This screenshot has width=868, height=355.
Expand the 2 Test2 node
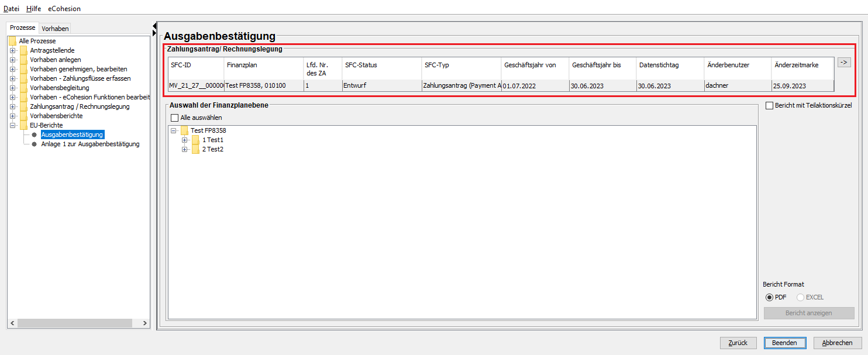point(185,149)
